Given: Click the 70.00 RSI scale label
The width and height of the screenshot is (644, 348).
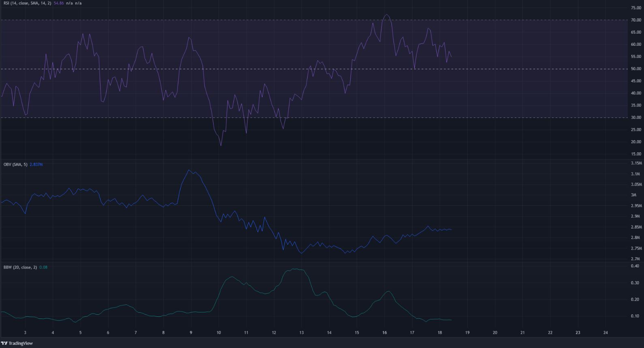Looking at the screenshot, I should pyautogui.click(x=636, y=20).
